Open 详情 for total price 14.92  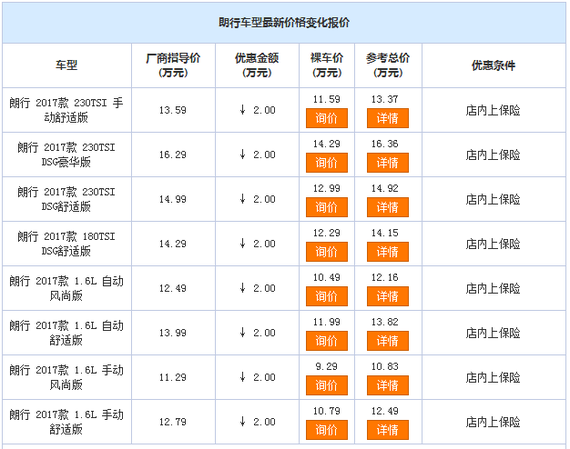(388, 207)
